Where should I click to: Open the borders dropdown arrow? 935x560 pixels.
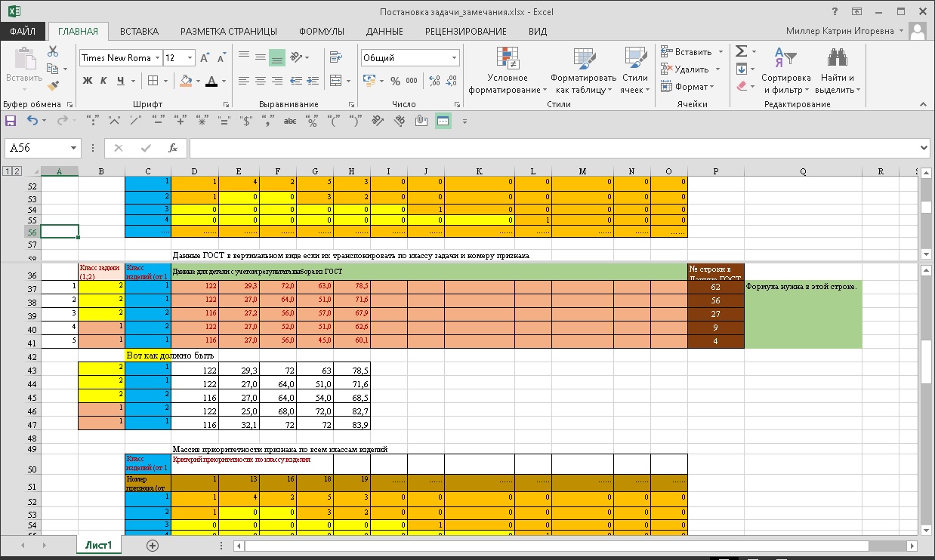(x=165, y=81)
